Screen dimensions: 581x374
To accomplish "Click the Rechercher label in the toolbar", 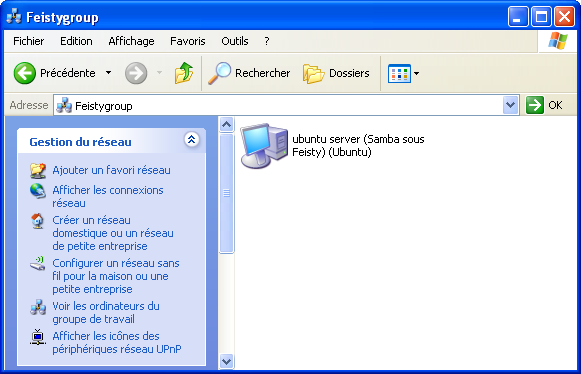I will 262,73.
